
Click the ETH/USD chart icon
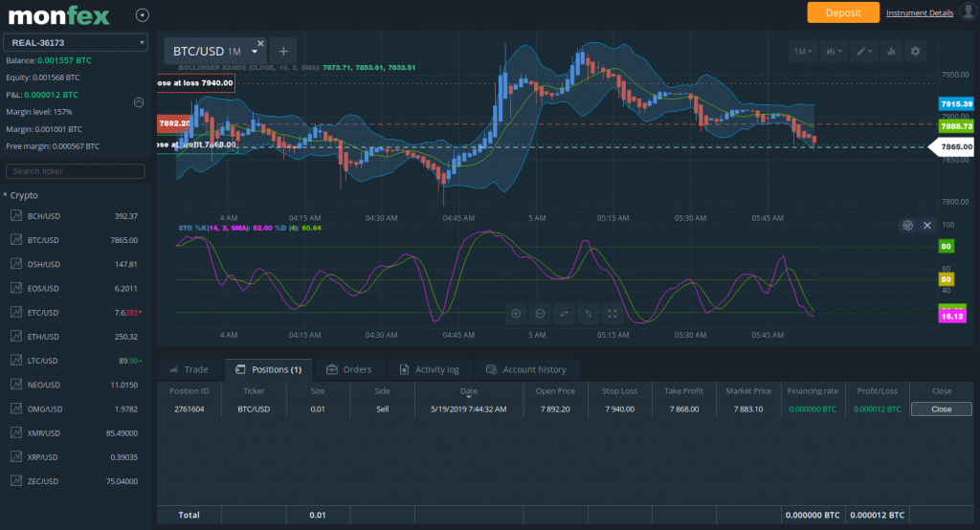click(16, 336)
